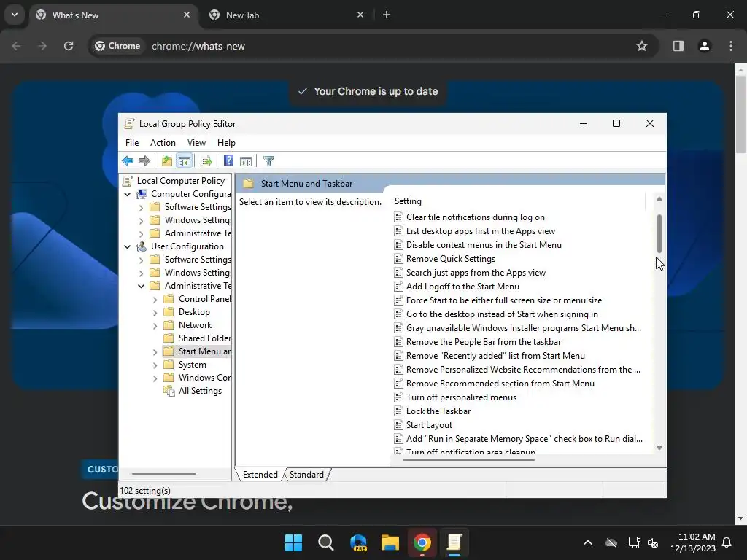Image resolution: width=747 pixels, height=560 pixels.
Task: Reload the Chrome page
Action: point(69,46)
